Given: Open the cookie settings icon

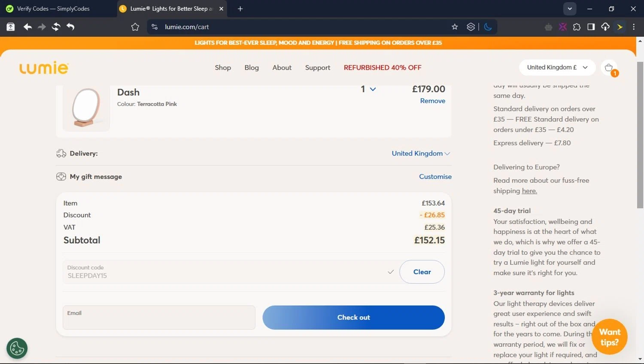Looking at the screenshot, I should (x=17, y=348).
